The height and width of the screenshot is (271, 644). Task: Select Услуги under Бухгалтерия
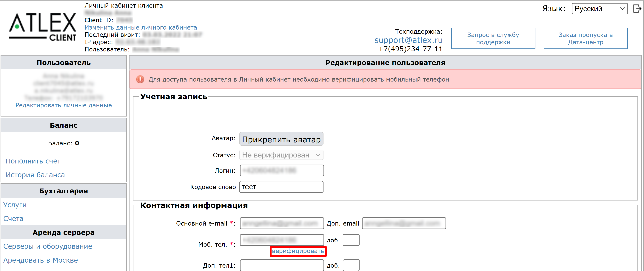[15, 205]
